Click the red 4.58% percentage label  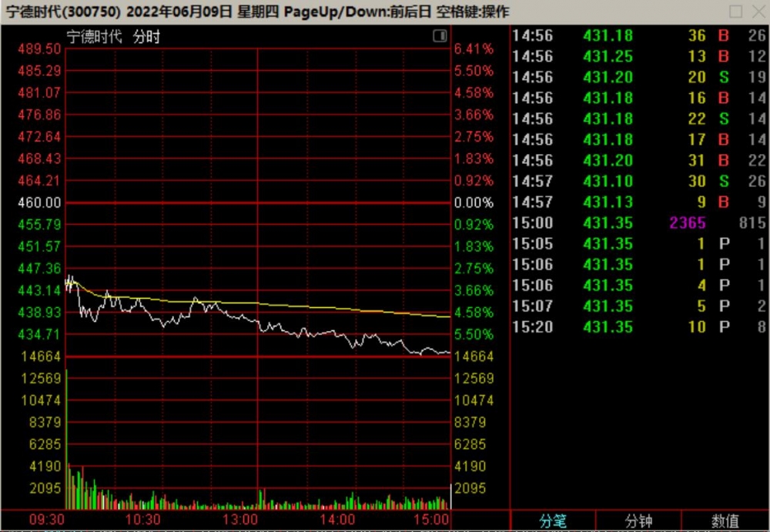coord(474,93)
